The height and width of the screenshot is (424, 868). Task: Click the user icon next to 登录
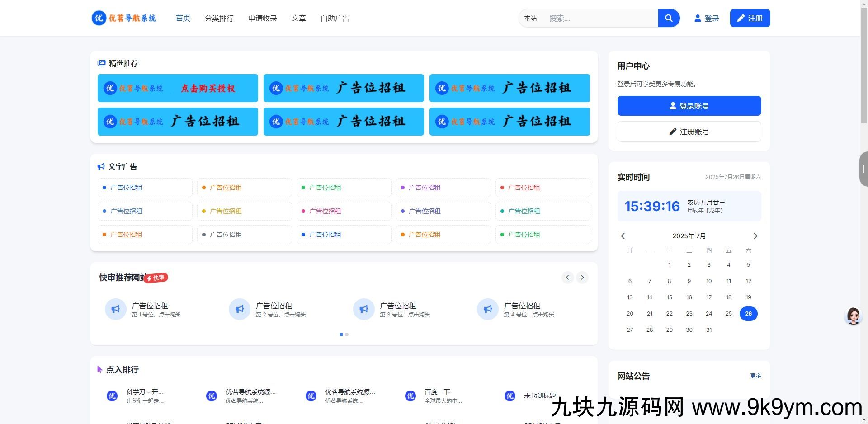coord(698,18)
